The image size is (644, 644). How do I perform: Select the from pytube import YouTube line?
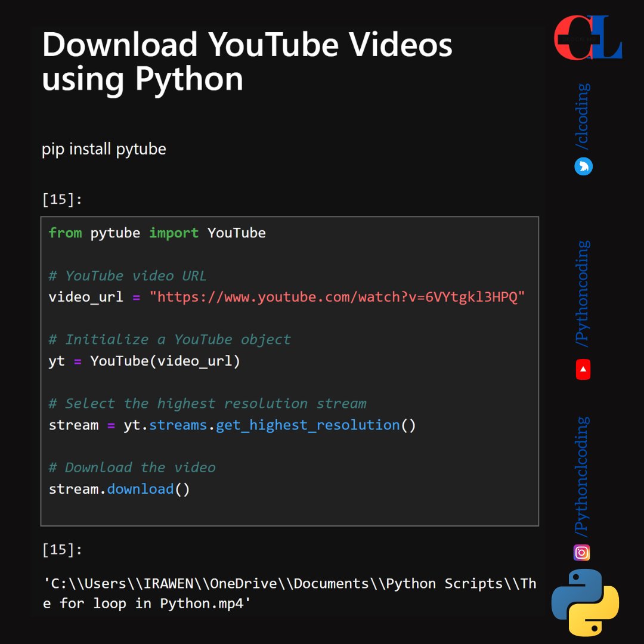[157, 233]
